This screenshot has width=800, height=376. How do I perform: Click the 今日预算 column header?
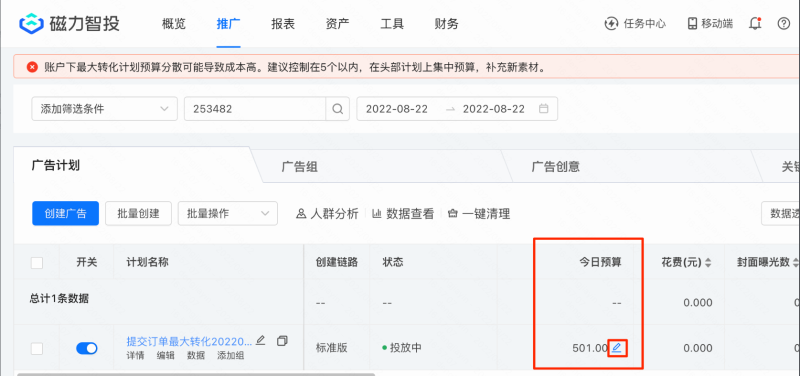600,263
